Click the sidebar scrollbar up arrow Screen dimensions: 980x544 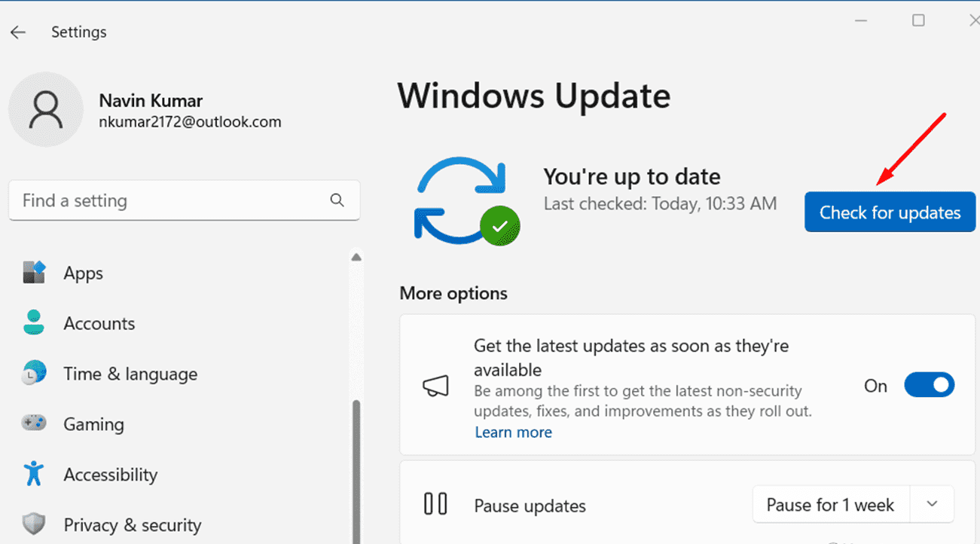point(356,257)
